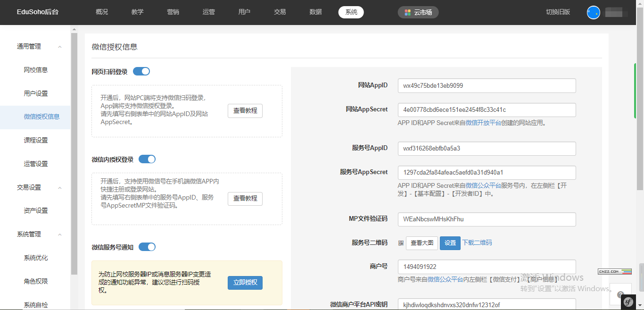Open the help question mark icon
644x310 pixels.
[x=620, y=294]
